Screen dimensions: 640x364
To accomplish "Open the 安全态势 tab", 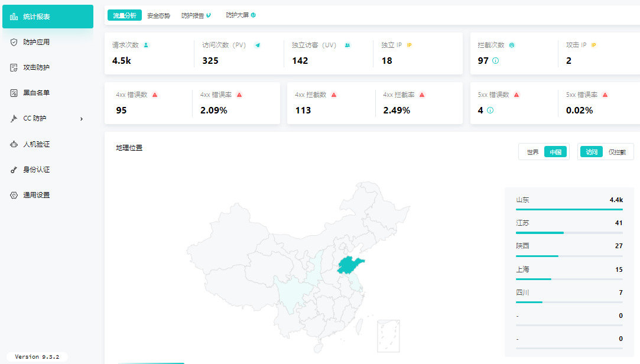I will click(x=158, y=15).
